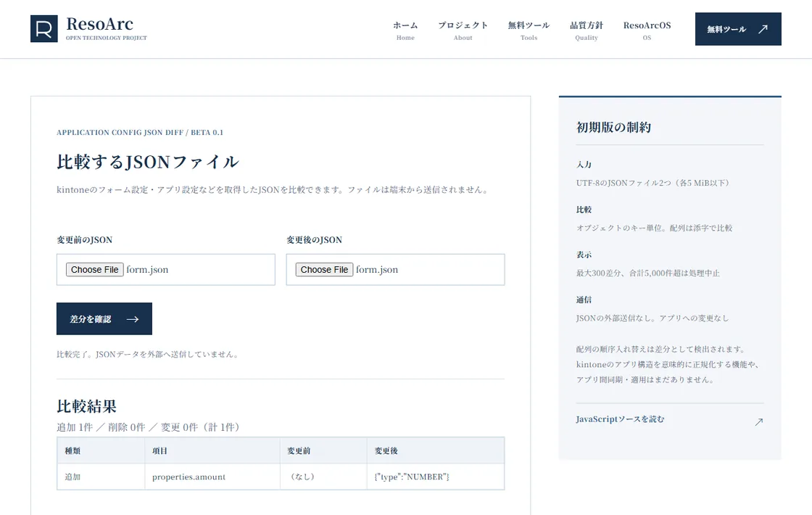Select the 追加 cell in results table

tap(101, 477)
